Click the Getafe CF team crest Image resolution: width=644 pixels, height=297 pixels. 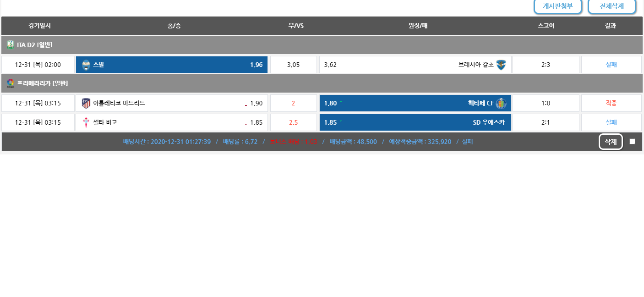coord(501,104)
